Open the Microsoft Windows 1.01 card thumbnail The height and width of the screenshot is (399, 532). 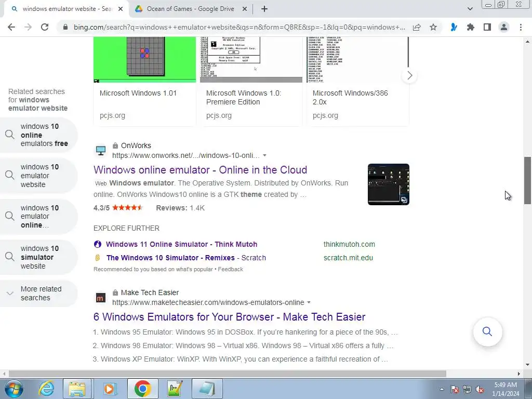[144, 60]
